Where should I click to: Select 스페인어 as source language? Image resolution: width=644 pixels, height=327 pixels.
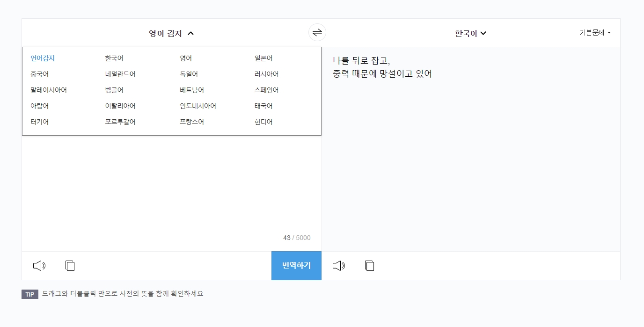pos(266,90)
